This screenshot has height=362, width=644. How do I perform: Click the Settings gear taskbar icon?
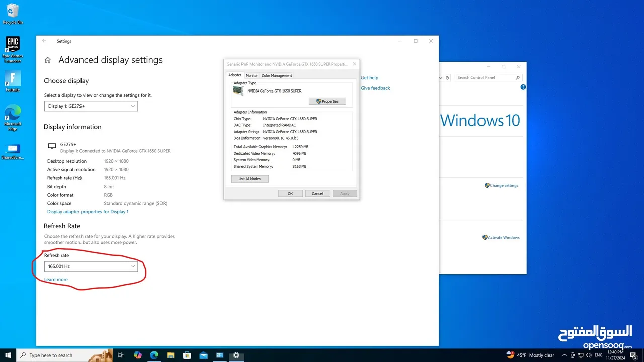[236, 355]
